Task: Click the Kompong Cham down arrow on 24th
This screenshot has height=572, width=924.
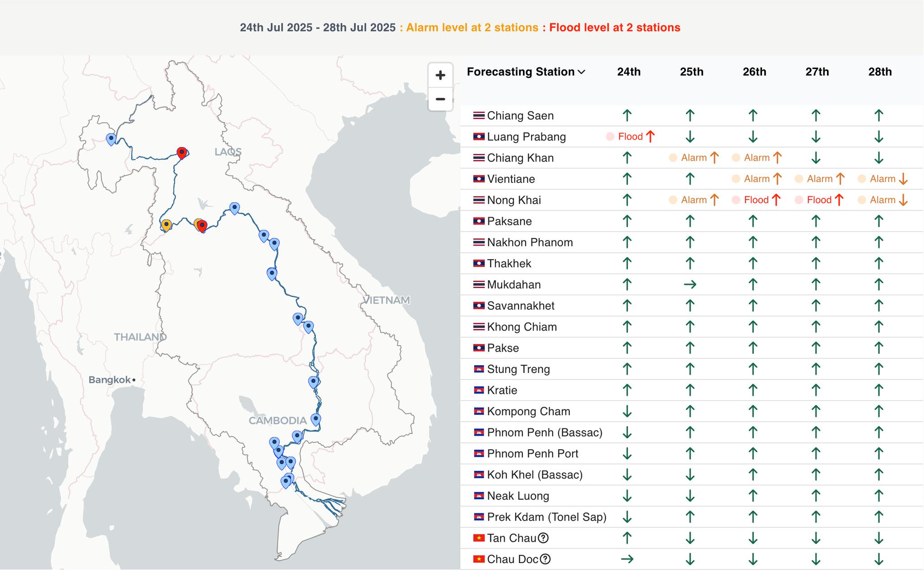Action: [x=627, y=411]
